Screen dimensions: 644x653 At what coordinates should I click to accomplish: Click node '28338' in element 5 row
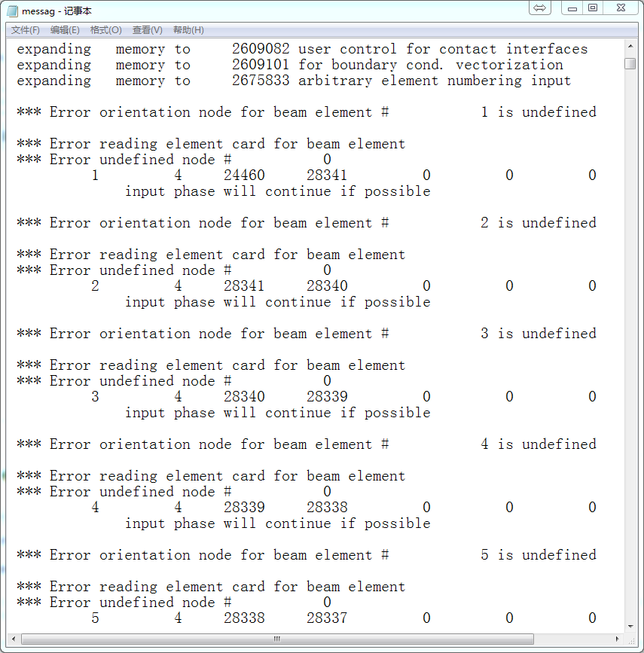[244, 618]
